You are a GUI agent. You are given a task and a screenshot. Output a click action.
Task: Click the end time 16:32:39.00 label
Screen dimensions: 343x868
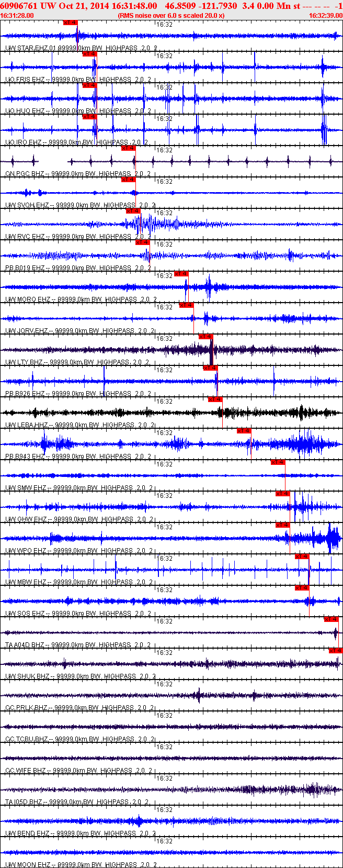[326, 16]
